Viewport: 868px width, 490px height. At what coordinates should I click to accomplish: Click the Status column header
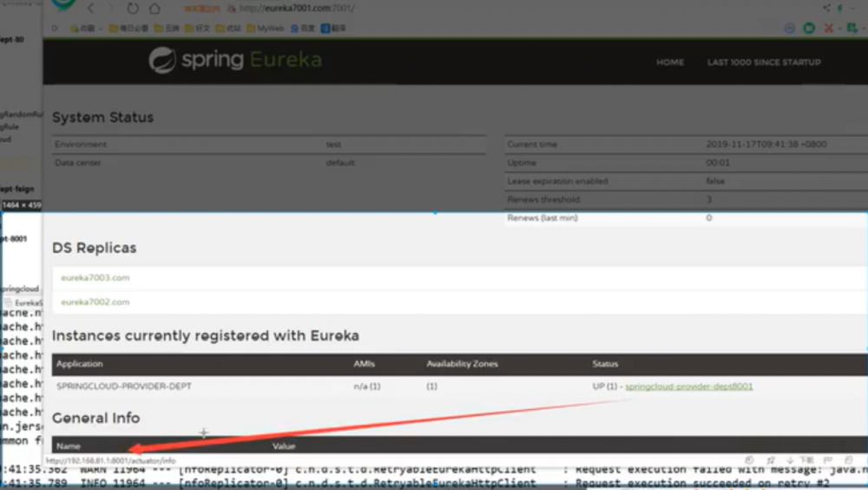pyautogui.click(x=605, y=364)
